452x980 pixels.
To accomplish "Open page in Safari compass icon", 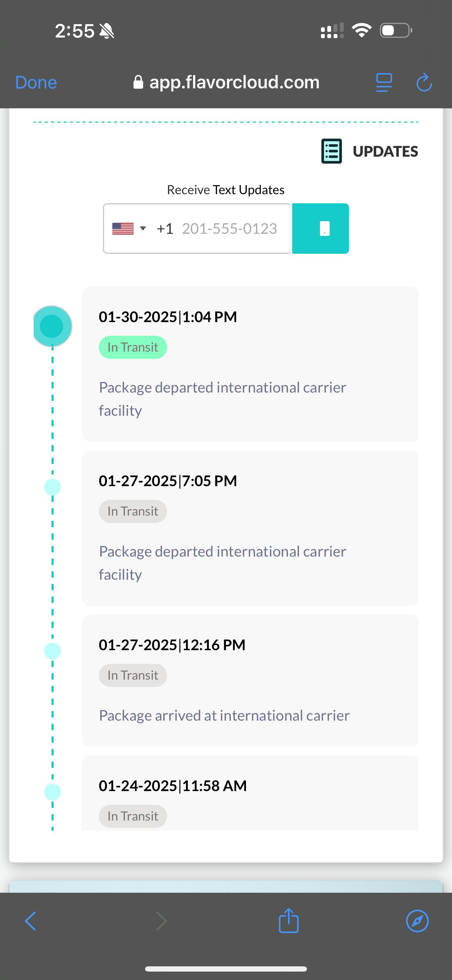I will point(417,921).
